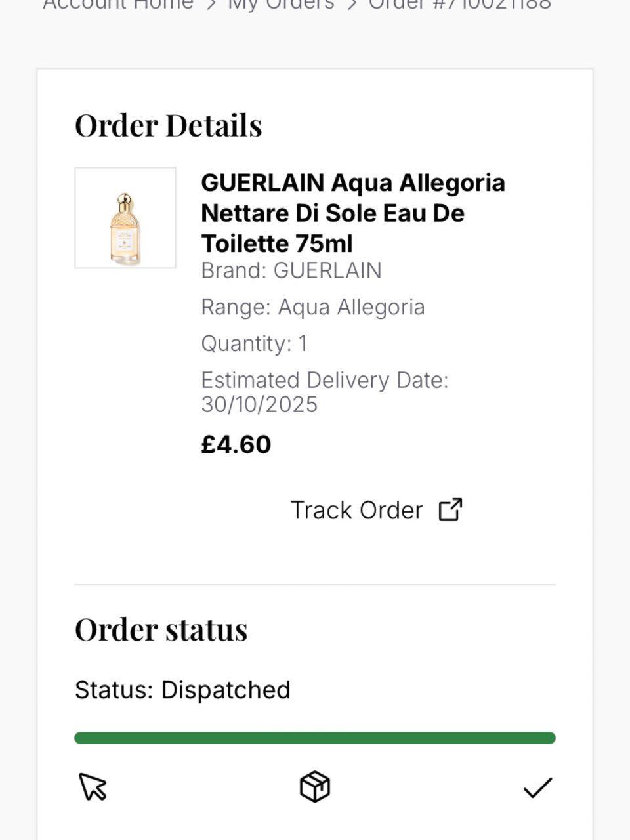Open the Guerlain perfume bottle thumbnail
Screen dimensions: 630x840
125,218
